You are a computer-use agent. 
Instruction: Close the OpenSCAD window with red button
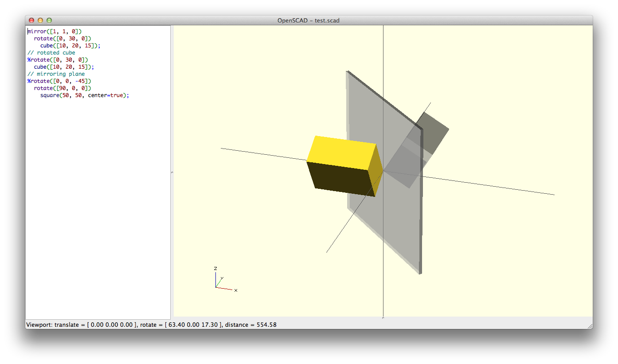click(31, 20)
